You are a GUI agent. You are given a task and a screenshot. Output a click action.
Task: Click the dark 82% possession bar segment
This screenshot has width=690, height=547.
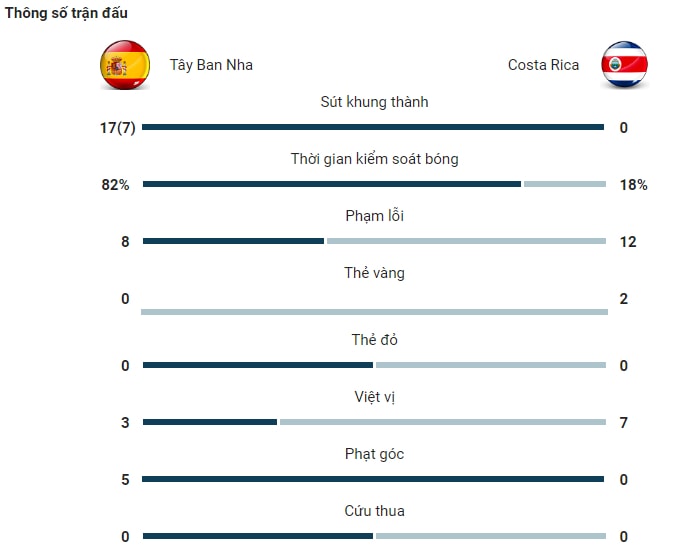(332, 184)
